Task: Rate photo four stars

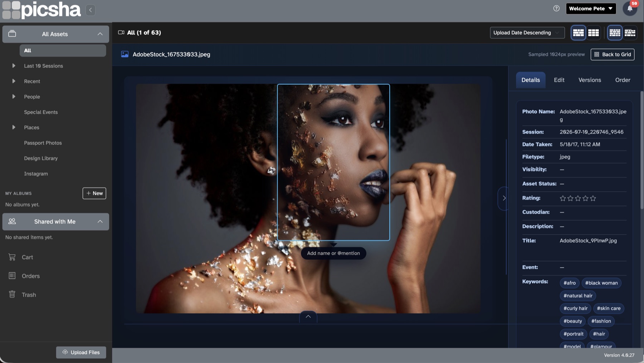Action: pos(585,198)
